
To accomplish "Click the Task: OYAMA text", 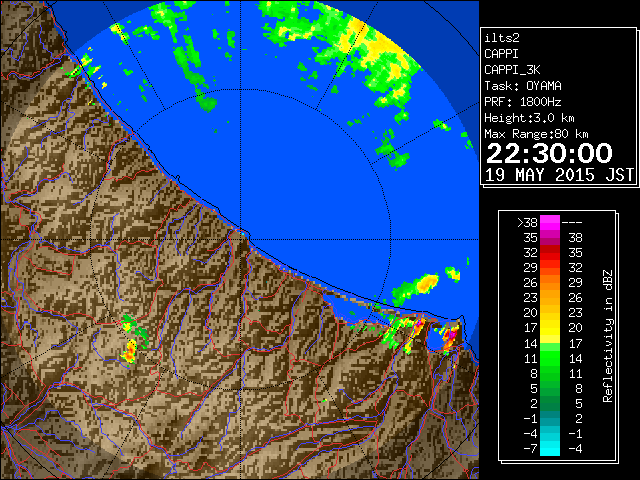I will click(x=523, y=86).
